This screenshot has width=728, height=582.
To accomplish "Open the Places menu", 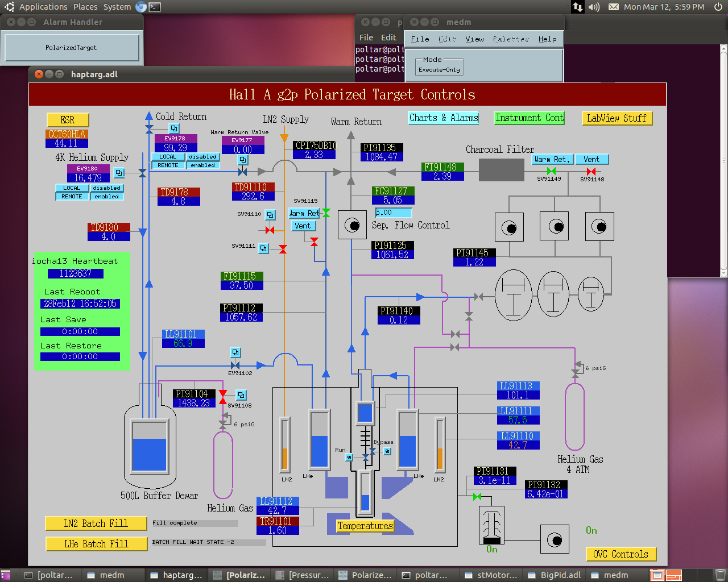I will [x=85, y=7].
